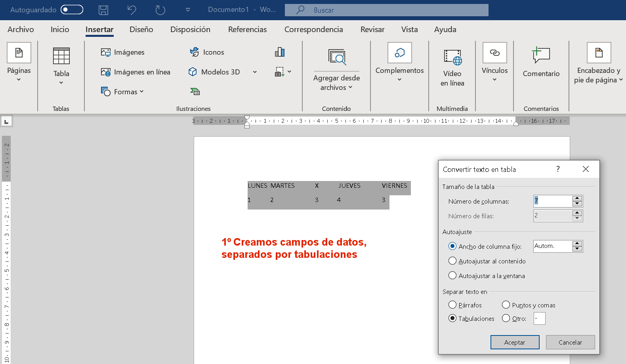The width and height of the screenshot is (626, 364).
Task: Expand the screenshot dropdown arrow
Action: point(290,72)
